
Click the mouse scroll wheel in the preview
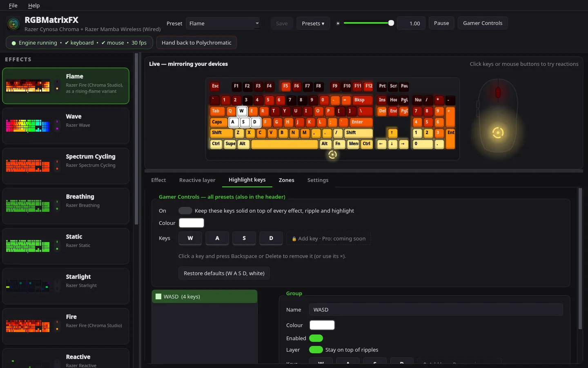[x=498, y=93]
